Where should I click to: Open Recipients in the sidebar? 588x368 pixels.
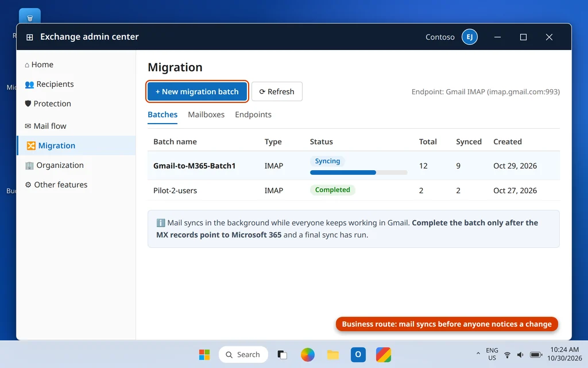coord(76,84)
